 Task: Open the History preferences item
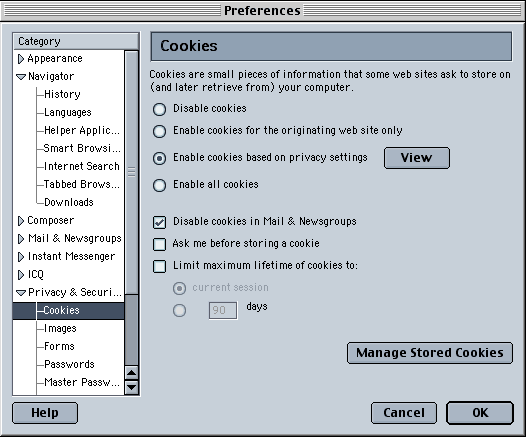tap(62, 94)
